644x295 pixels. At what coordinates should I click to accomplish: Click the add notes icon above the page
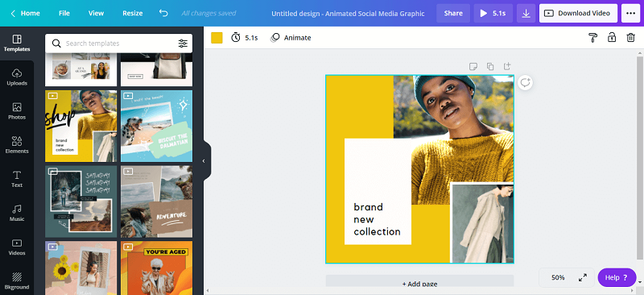pyautogui.click(x=473, y=66)
